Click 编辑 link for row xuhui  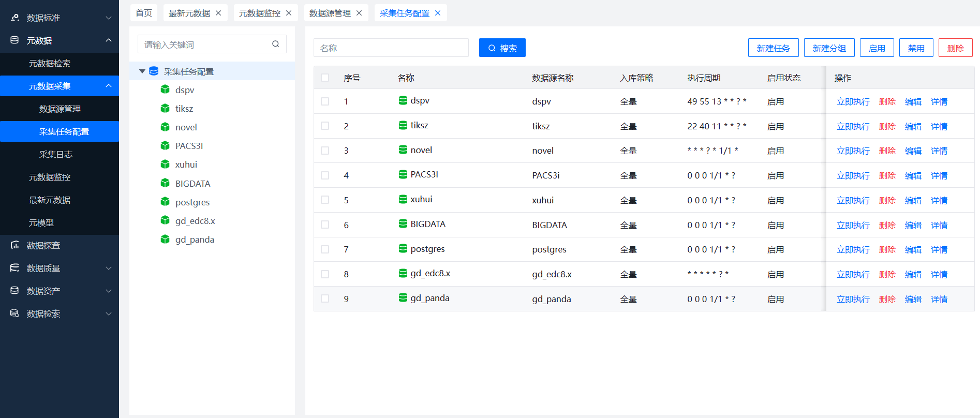click(x=913, y=200)
